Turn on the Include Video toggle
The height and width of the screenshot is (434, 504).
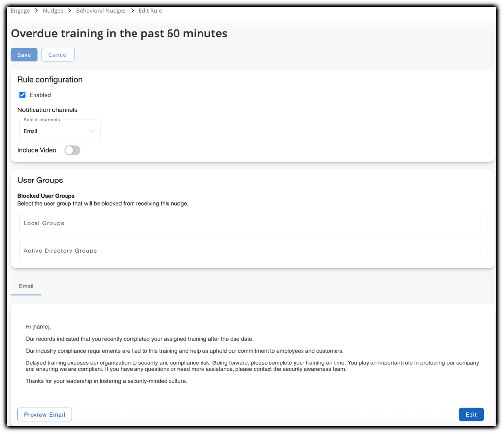click(x=72, y=150)
